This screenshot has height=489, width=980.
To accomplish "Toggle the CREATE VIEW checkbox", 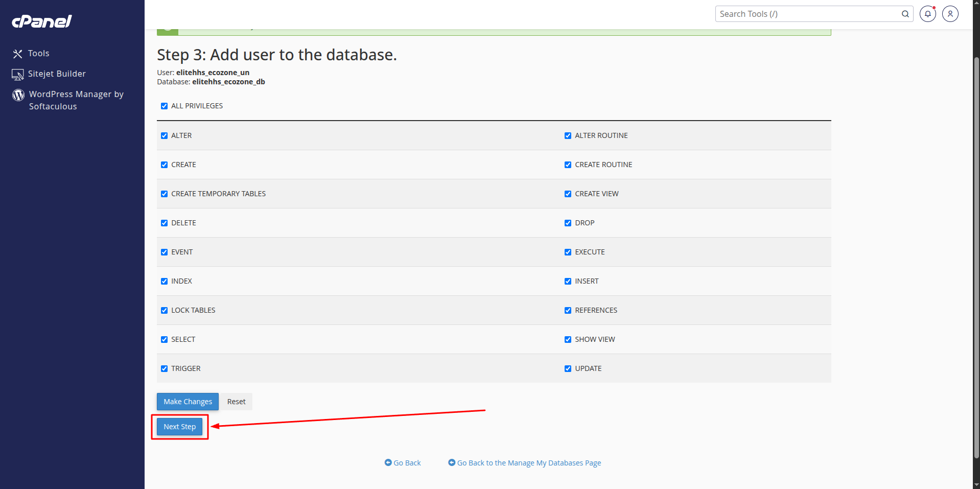I will pyautogui.click(x=568, y=194).
